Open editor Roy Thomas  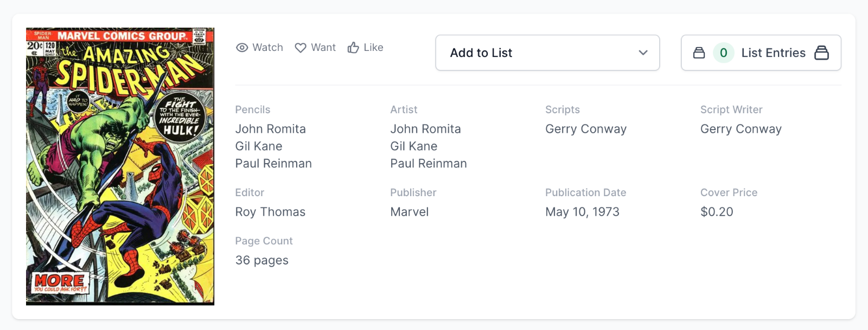pyautogui.click(x=270, y=212)
